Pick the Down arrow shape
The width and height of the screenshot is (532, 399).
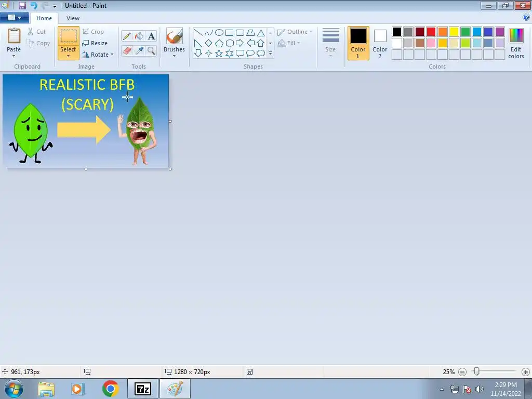[x=198, y=54]
